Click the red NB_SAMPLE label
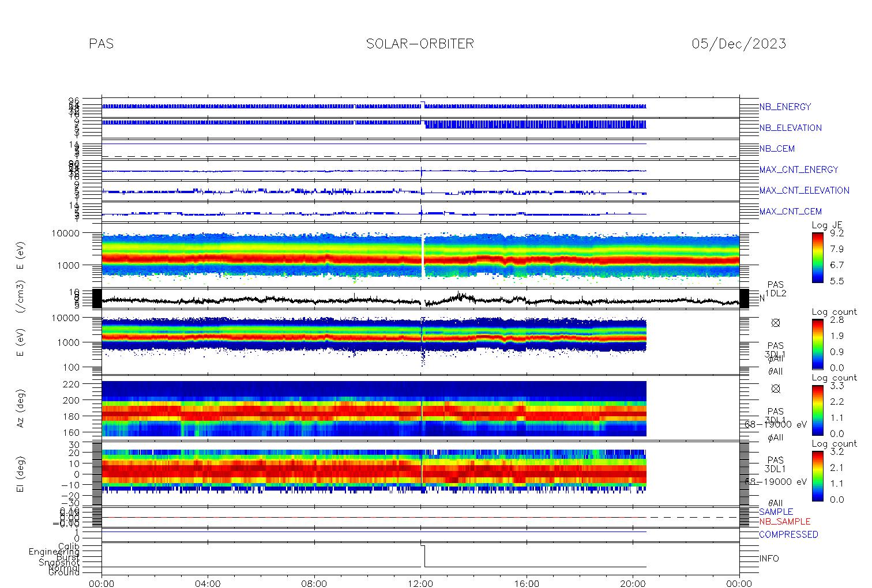 [x=784, y=522]
